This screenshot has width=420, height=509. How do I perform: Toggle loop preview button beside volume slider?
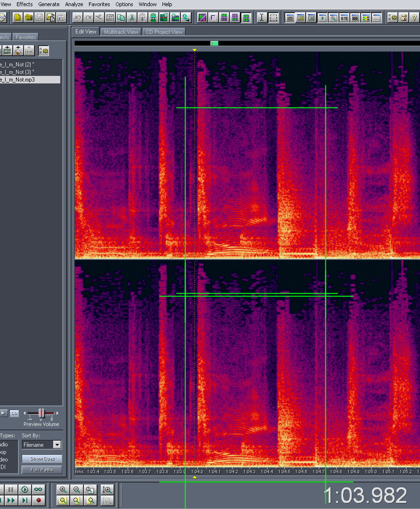tap(15, 413)
